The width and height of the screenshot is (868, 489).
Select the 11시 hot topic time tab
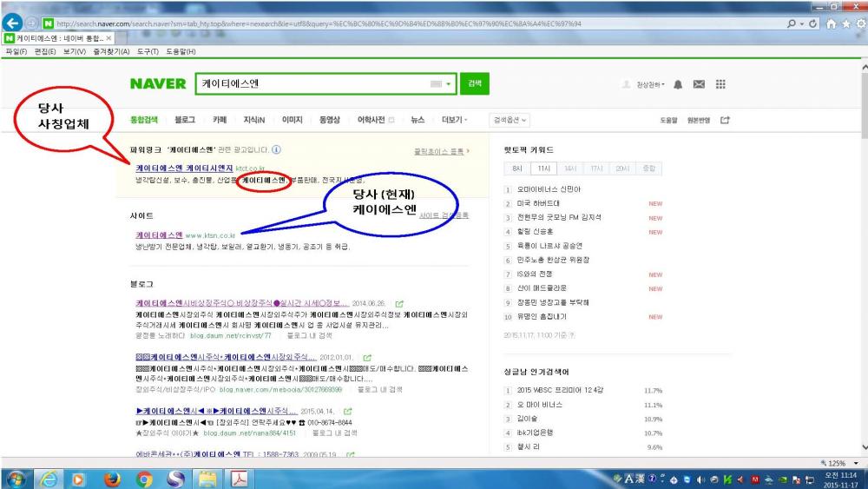pyautogui.click(x=543, y=169)
